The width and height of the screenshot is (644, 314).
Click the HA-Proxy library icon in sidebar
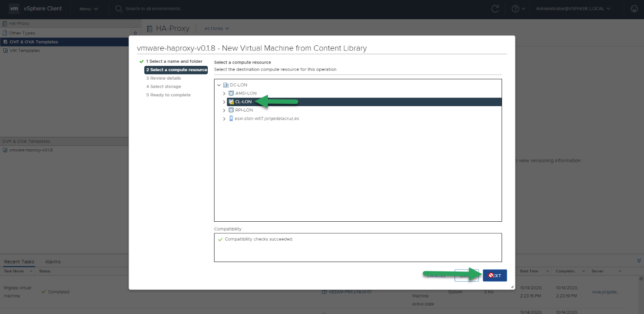(5, 23)
